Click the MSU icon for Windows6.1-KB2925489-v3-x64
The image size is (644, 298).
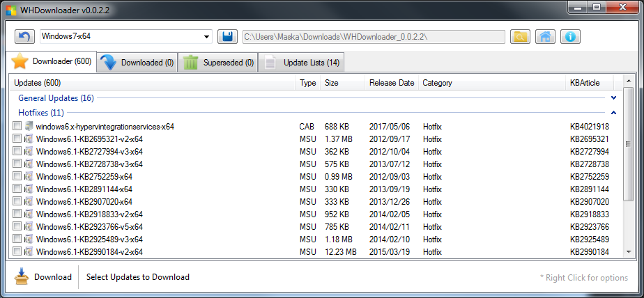pyautogui.click(x=29, y=239)
